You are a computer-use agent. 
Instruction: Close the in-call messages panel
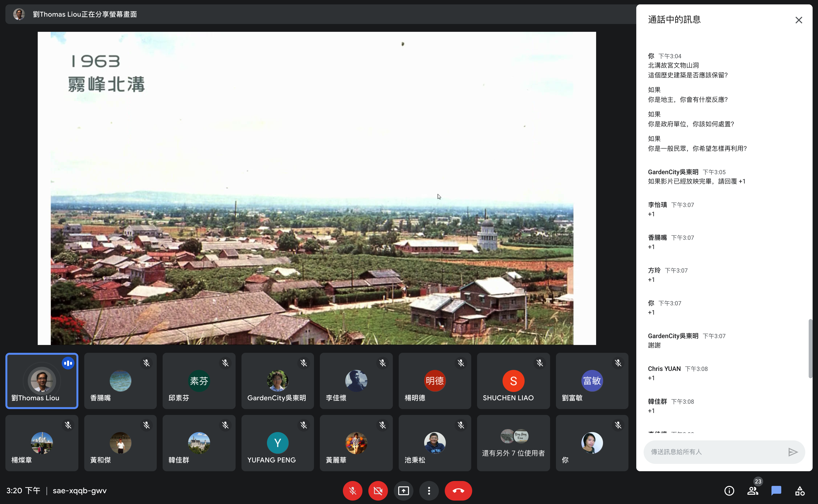coord(798,20)
